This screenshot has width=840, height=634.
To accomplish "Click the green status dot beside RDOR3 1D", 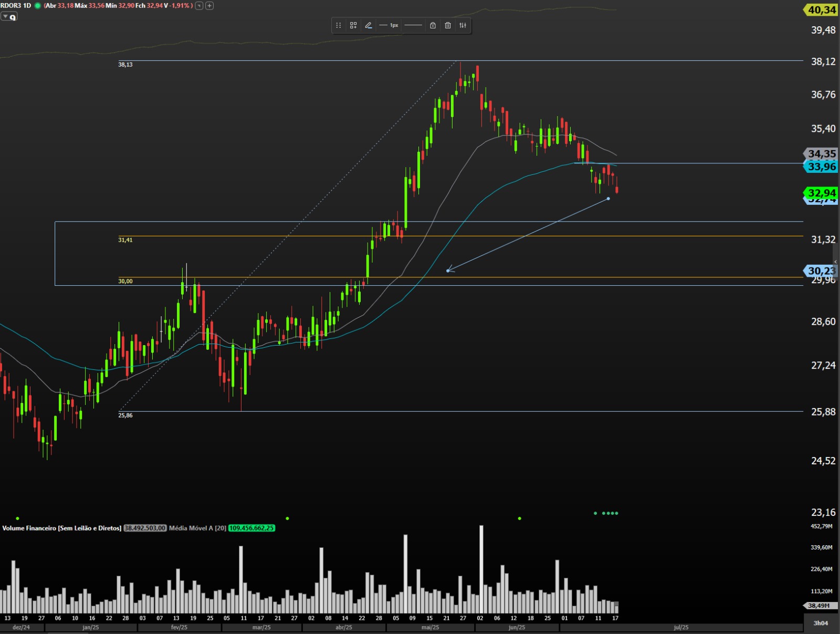I will click(38, 6).
